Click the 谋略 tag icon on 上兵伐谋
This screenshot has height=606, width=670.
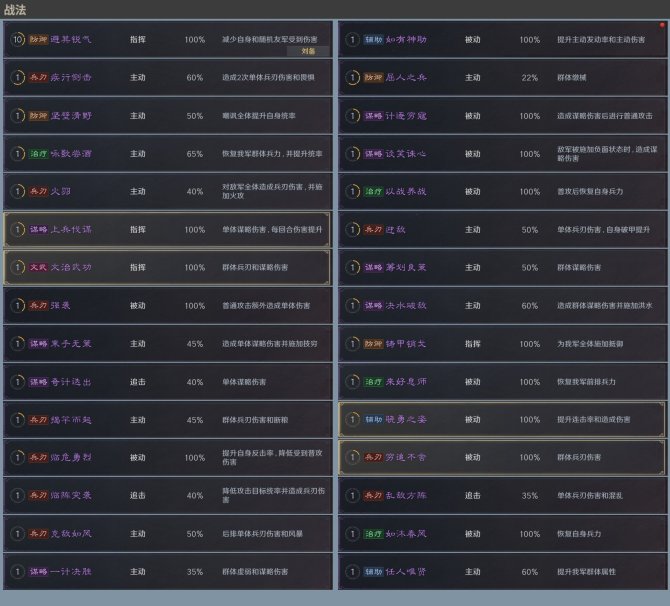click(x=37, y=229)
